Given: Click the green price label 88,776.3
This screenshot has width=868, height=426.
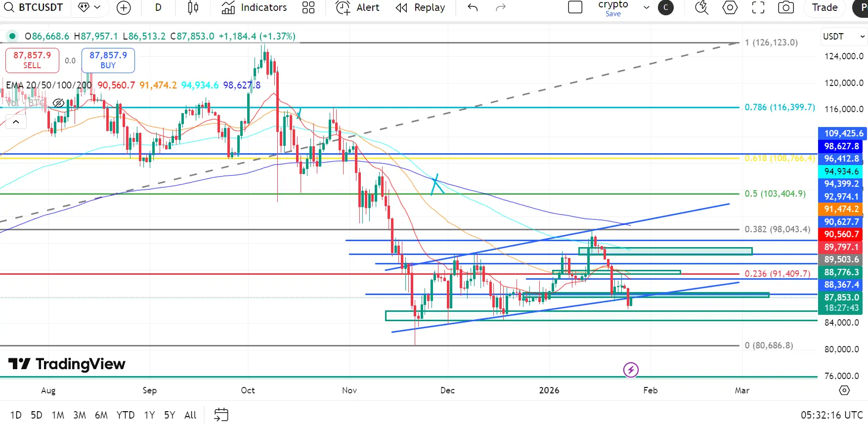Looking at the screenshot, I should [x=841, y=272].
